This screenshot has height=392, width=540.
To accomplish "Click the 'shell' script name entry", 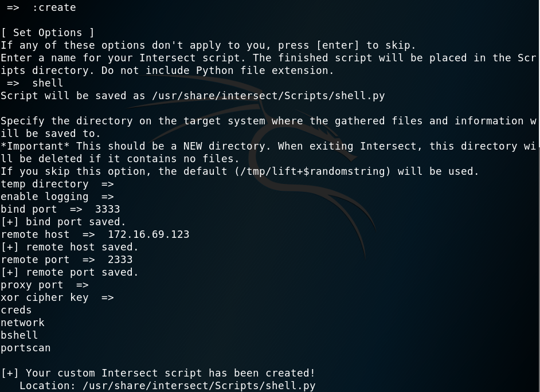I will coord(48,83).
